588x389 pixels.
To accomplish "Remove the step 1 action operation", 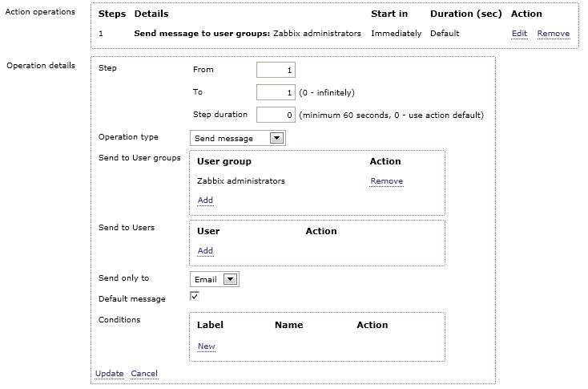I will click(x=553, y=34).
